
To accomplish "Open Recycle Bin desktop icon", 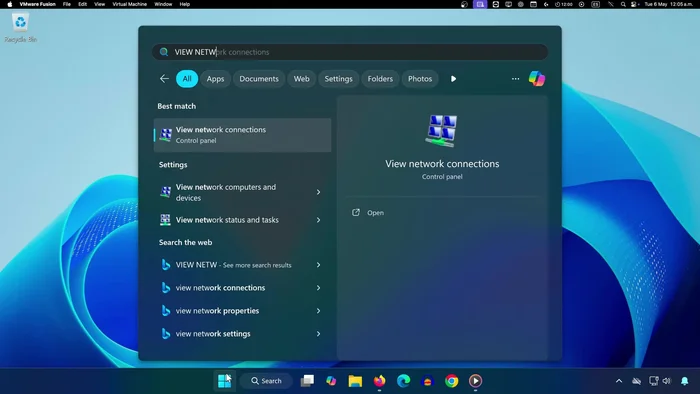I will 20,28.
